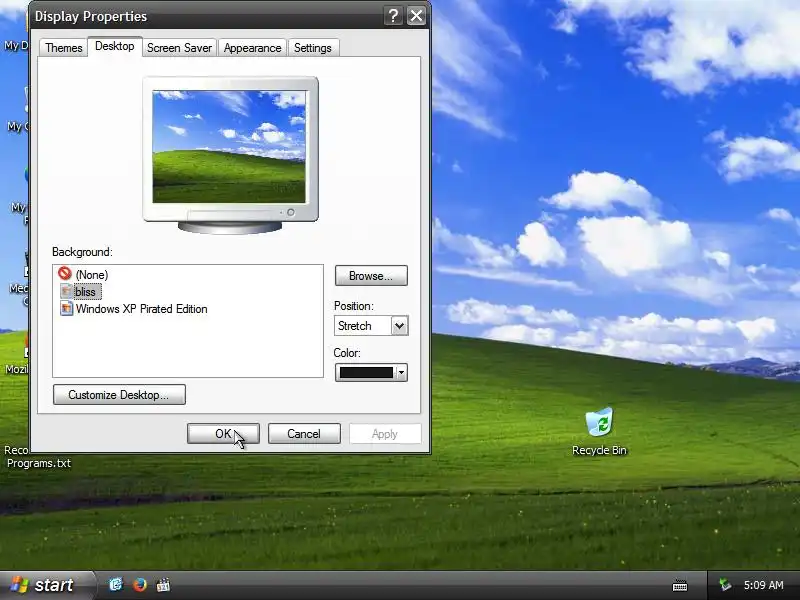The height and width of the screenshot is (600, 800).
Task: Select Windows XP Pirated Edition background
Action: coord(141,309)
